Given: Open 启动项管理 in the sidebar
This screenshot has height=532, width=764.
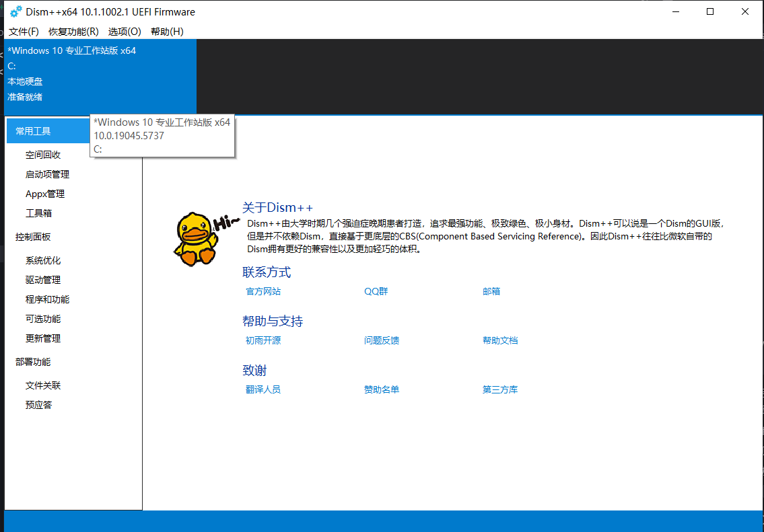Looking at the screenshot, I should coord(46,174).
